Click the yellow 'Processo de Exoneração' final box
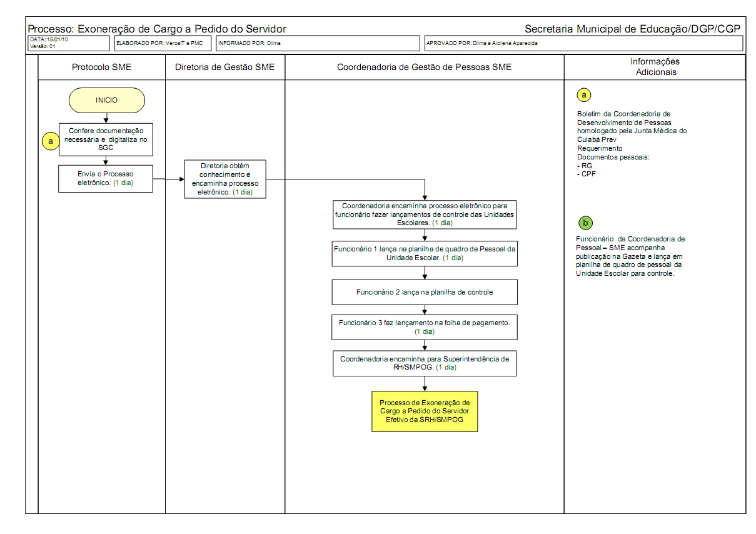 425,411
